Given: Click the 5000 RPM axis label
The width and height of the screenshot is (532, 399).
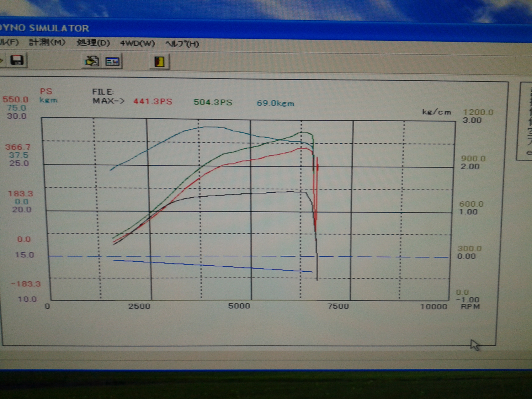Looking at the screenshot, I should point(239,306).
